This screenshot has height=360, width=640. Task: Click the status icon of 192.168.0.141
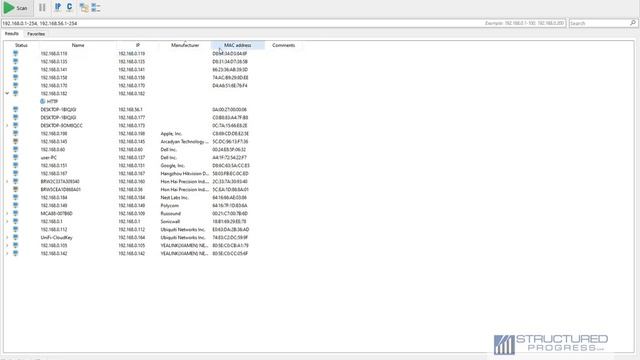coord(16,69)
